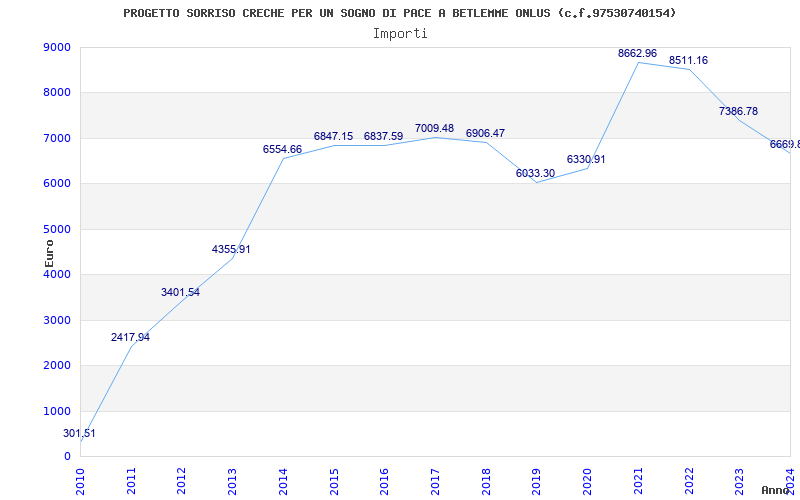Click data label 6906.47

coord(485,134)
